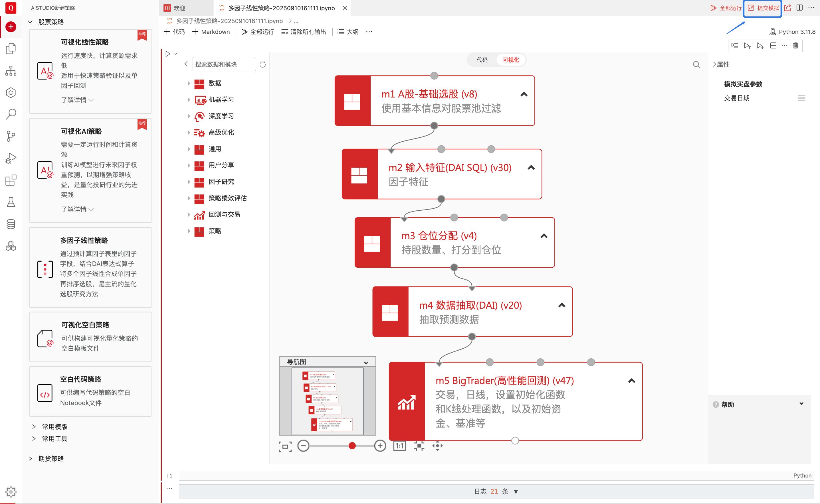
Task: Expand the 期货策略 section
Action: click(x=51, y=459)
